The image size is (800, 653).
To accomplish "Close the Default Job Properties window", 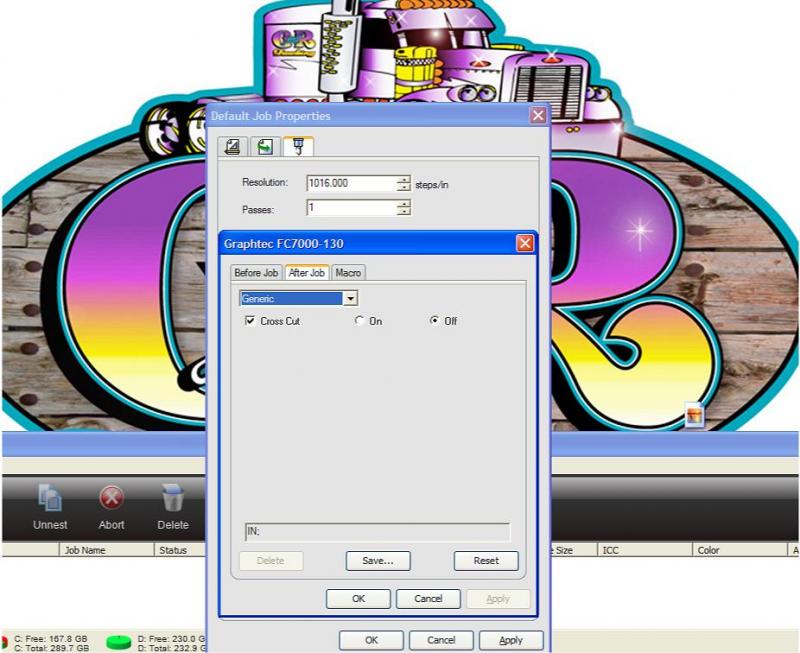I will coord(538,116).
